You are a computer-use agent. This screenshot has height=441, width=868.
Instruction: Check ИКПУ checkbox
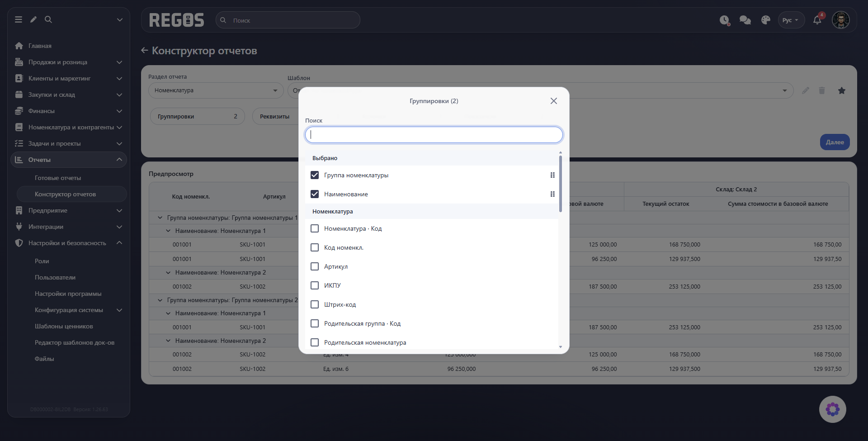click(315, 285)
